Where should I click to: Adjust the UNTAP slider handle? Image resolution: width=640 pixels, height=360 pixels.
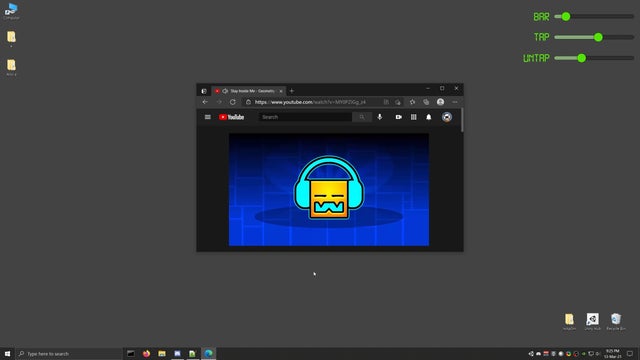point(582,58)
